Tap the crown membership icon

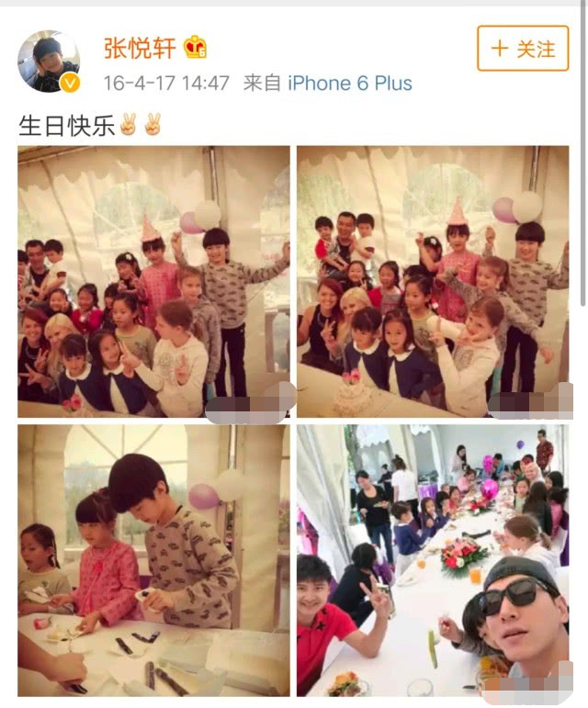(x=195, y=47)
